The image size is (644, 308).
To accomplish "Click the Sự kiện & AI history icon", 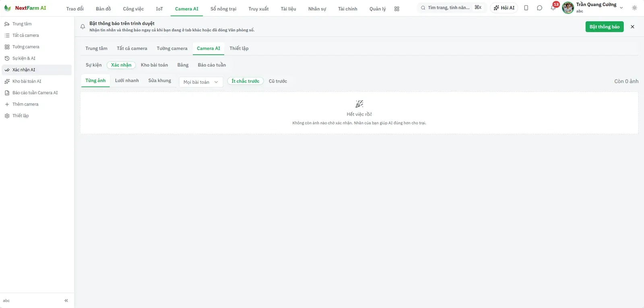I will click(7, 58).
